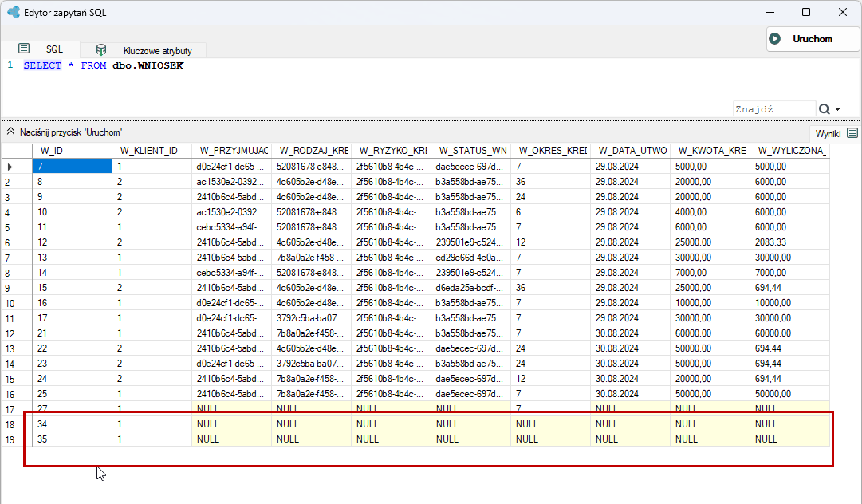Sort by the W_ID column header

coord(72,151)
